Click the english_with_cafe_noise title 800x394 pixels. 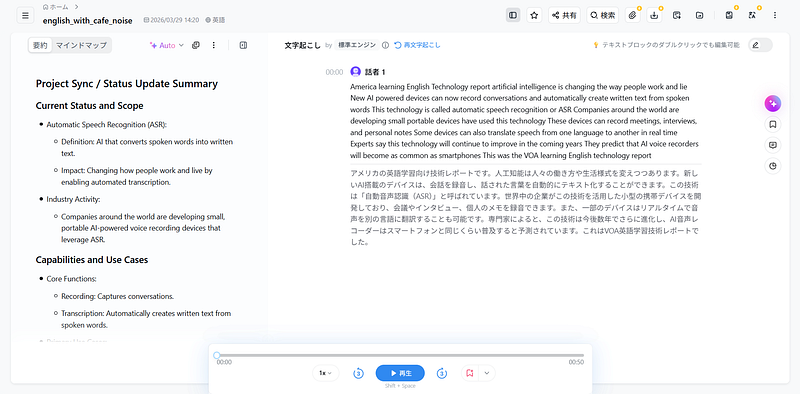point(87,20)
